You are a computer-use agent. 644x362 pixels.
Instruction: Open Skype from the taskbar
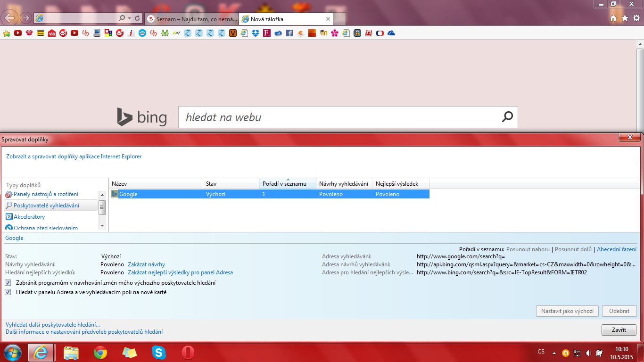159,353
